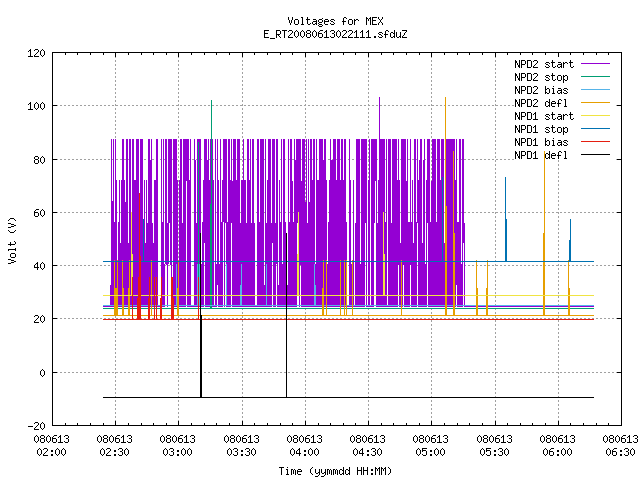The image size is (640, 480).
Task: Click the 'Time (yymmdd HH:MM)' x-axis label
Action: [335, 471]
